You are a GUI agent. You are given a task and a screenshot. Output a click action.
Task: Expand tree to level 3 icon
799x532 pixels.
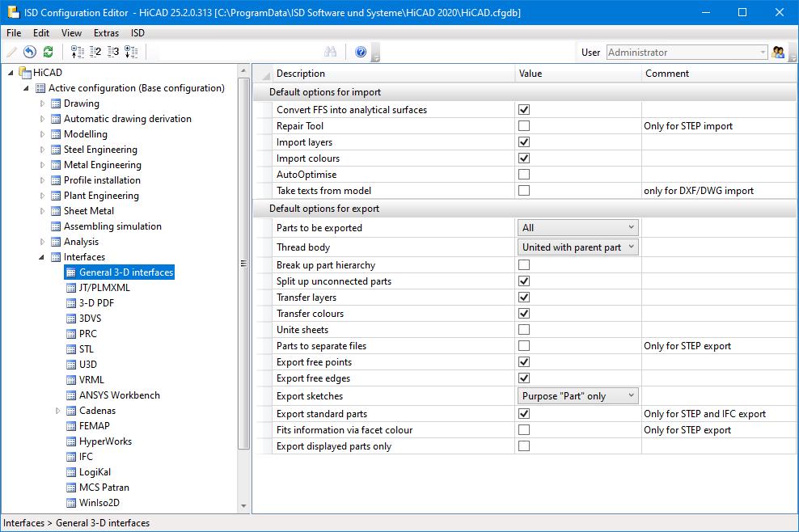tap(113, 52)
